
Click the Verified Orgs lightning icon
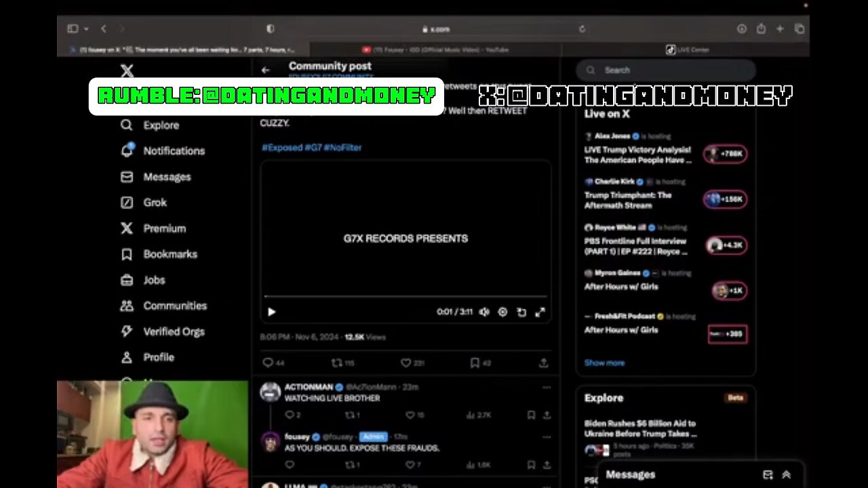[x=127, y=331]
